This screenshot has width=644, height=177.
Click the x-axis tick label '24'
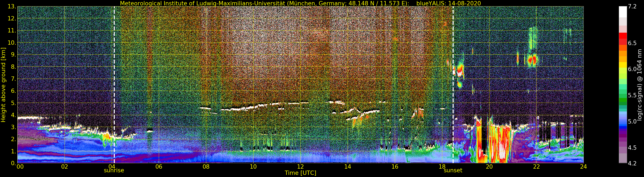click(x=583, y=166)
